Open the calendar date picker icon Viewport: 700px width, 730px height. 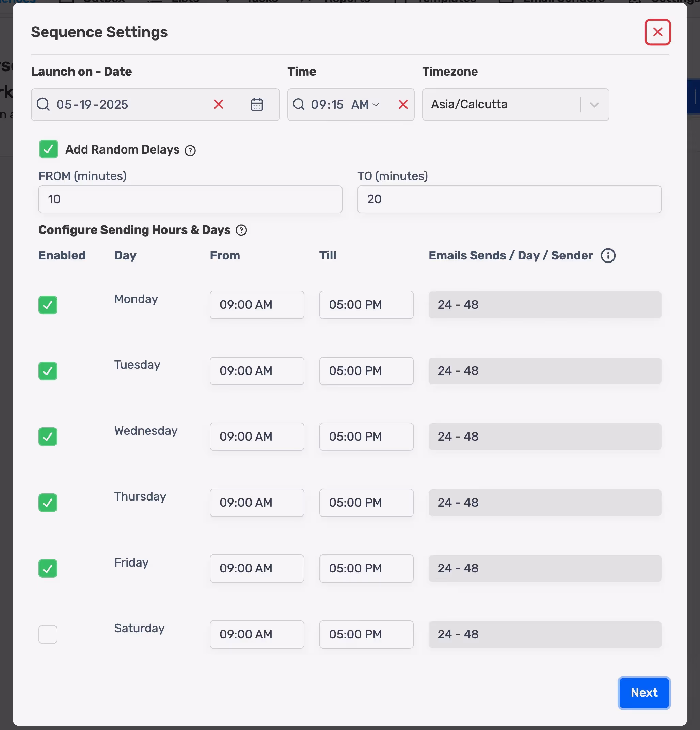257,105
